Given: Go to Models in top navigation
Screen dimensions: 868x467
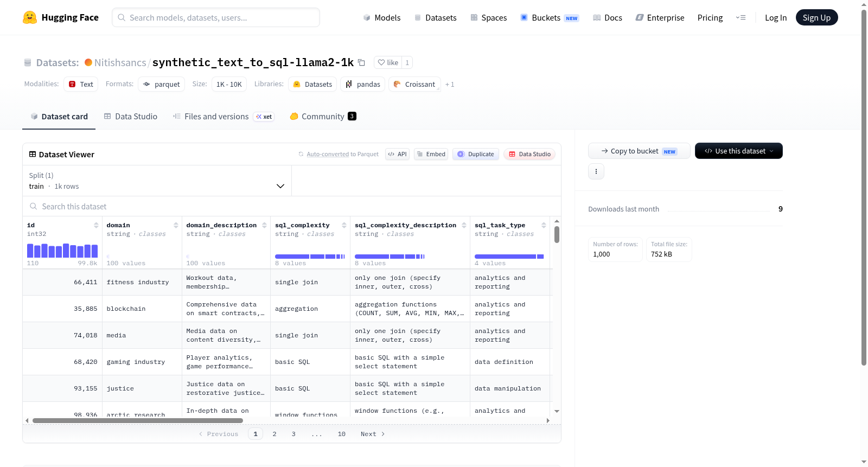Looking at the screenshot, I should [x=382, y=17].
